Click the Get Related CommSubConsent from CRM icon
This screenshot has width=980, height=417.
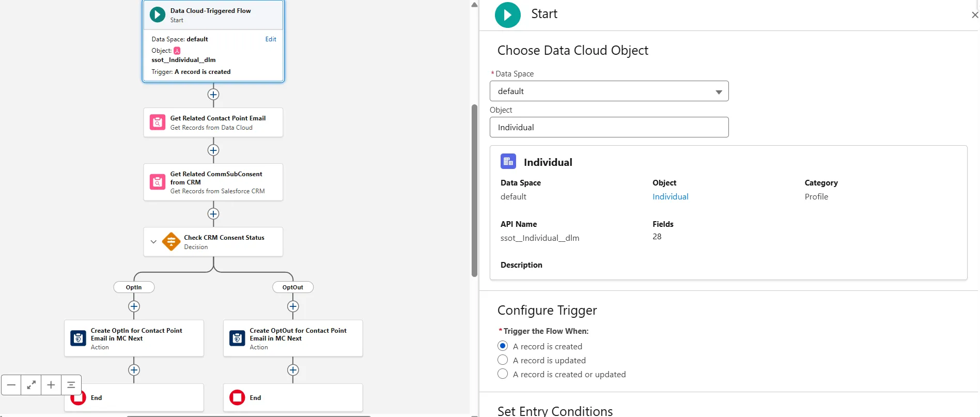pyautogui.click(x=158, y=182)
